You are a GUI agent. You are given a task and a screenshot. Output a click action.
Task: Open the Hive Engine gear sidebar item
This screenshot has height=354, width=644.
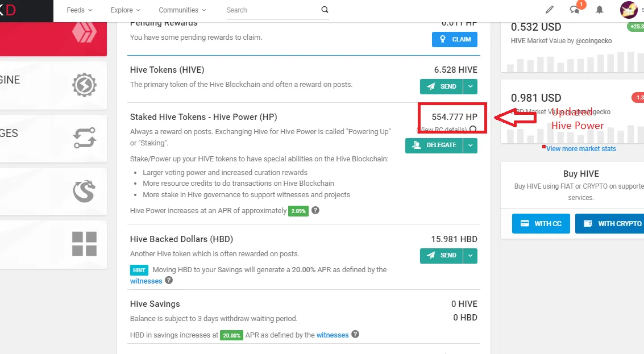84,85
